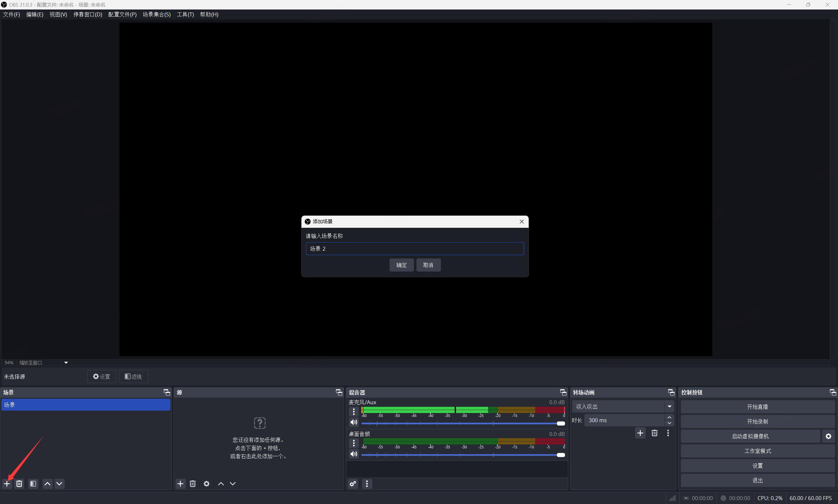
Task: Open scene filters icon in Scenes panel
Action: tap(33, 484)
